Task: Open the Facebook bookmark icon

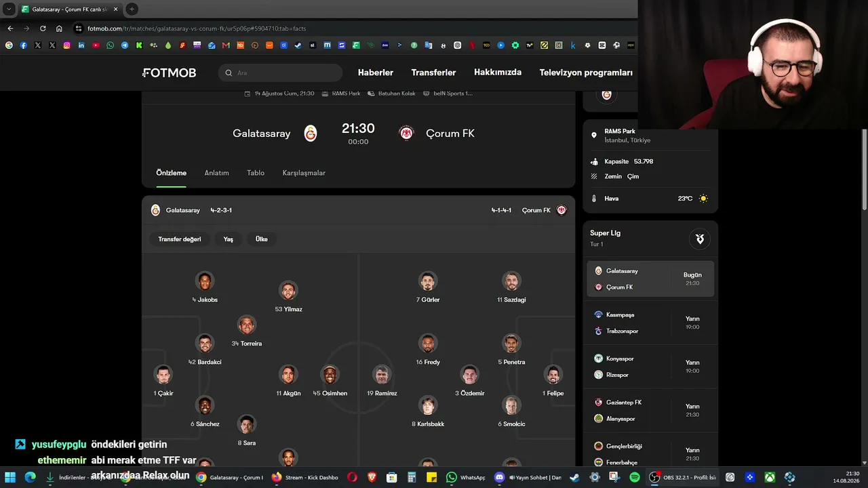Action: (24, 45)
